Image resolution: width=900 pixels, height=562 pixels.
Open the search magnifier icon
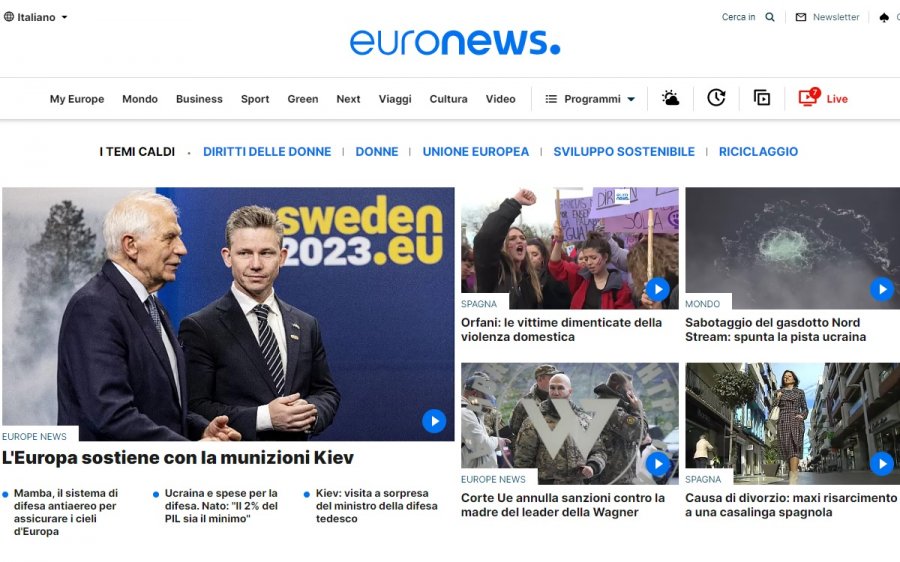(x=770, y=17)
